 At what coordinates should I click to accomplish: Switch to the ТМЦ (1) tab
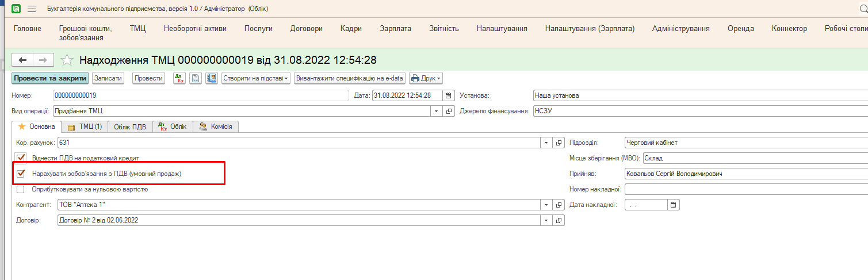tap(85, 126)
